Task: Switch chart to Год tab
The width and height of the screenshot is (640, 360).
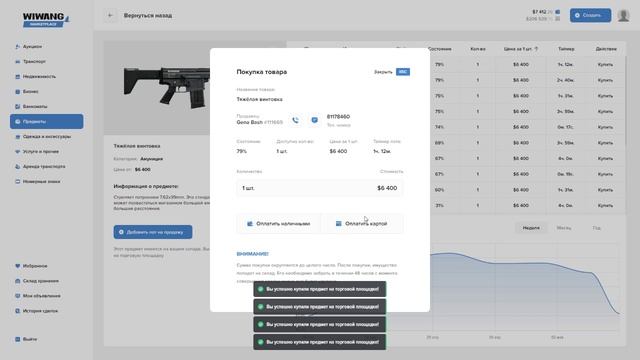Action: point(596,228)
